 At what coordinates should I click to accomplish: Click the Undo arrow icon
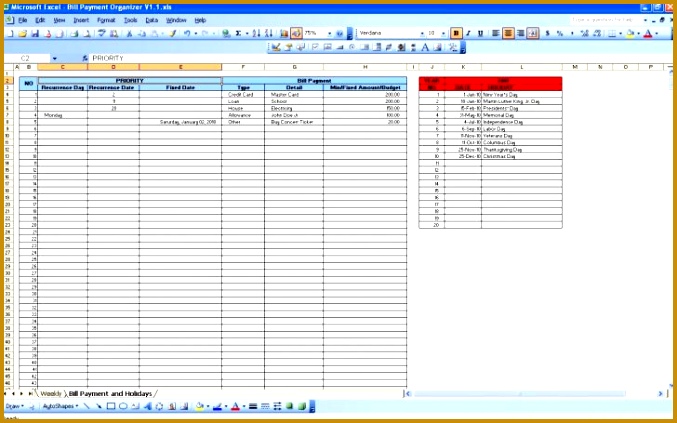[187, 33]
